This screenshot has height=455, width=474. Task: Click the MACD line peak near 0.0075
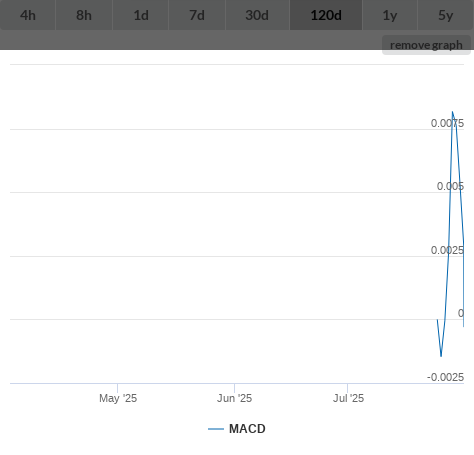point(452,112)
